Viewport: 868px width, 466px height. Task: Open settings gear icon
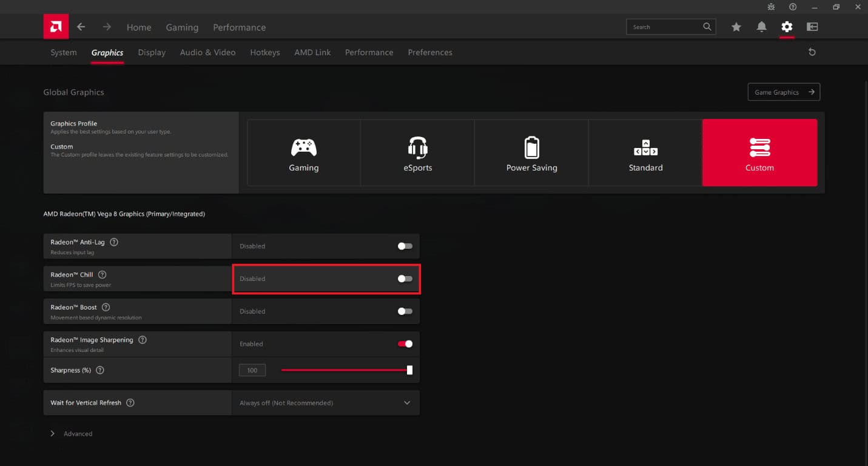click(787, 27)
